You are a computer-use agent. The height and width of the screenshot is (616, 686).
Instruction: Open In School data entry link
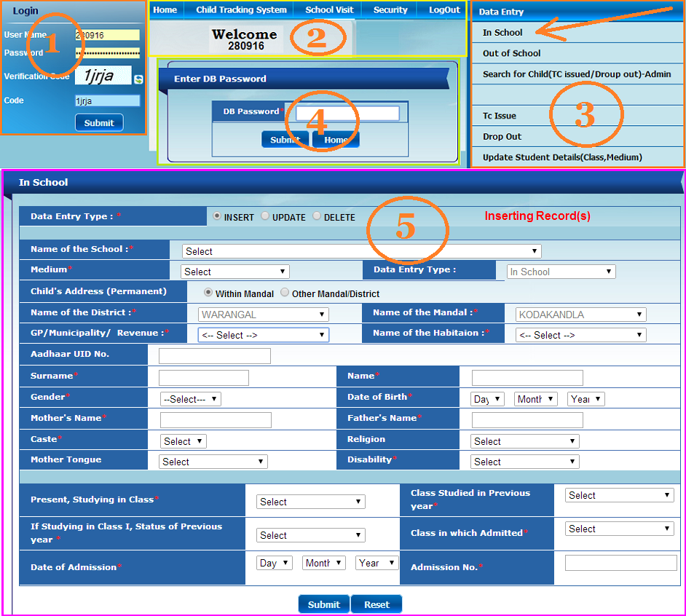coord(502,32)
